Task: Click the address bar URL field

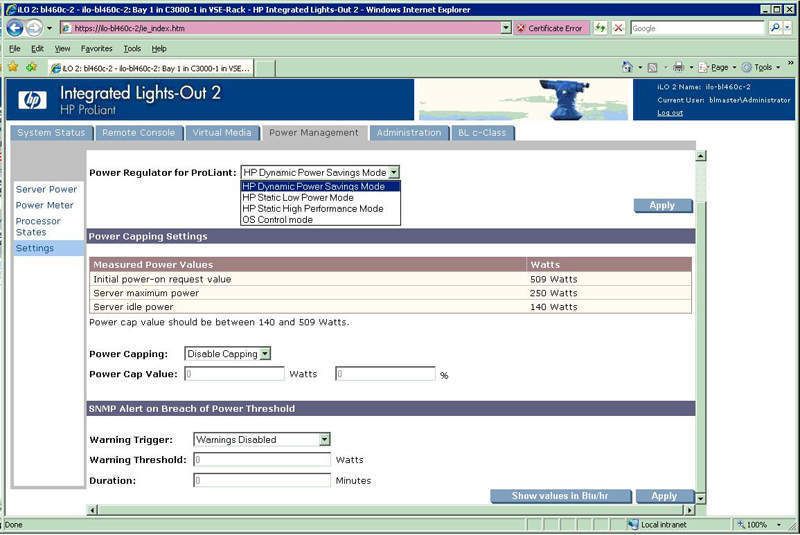Action: pos(280,28)
